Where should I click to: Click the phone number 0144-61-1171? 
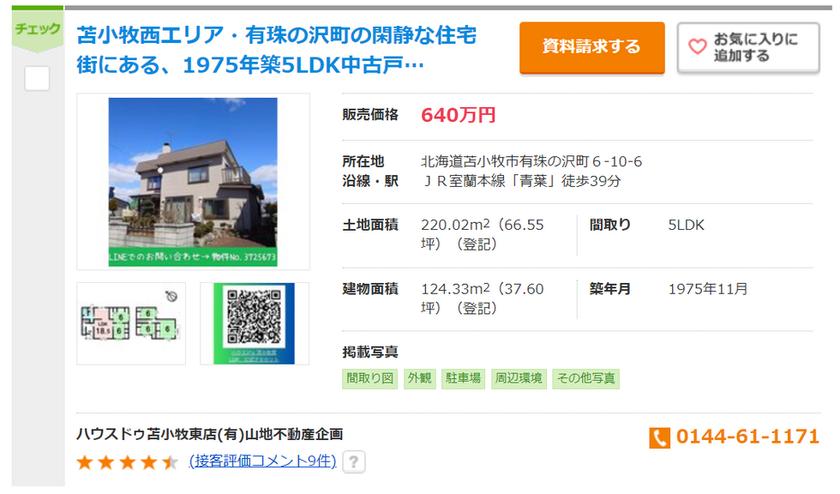pos(747,437)
